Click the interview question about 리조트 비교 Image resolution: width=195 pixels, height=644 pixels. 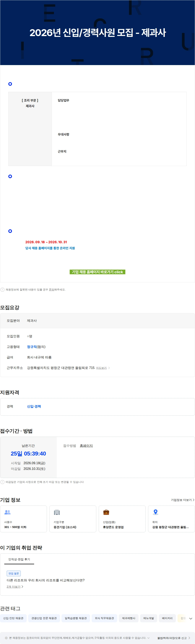coord(46,580)
